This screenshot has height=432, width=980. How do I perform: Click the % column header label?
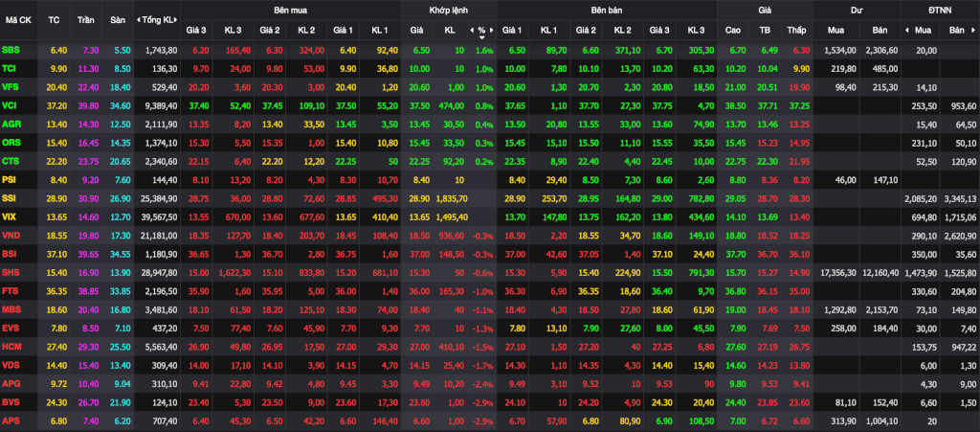pos(482,30)
